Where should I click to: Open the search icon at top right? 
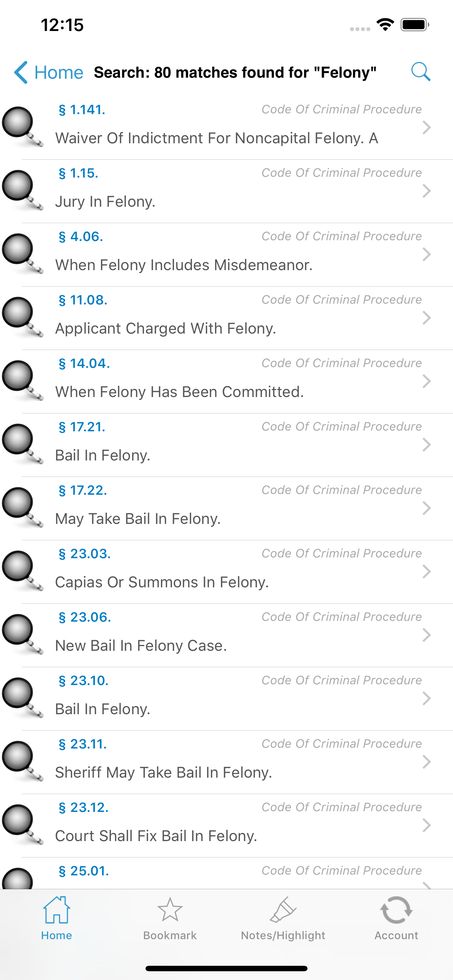tap(420, 71)
